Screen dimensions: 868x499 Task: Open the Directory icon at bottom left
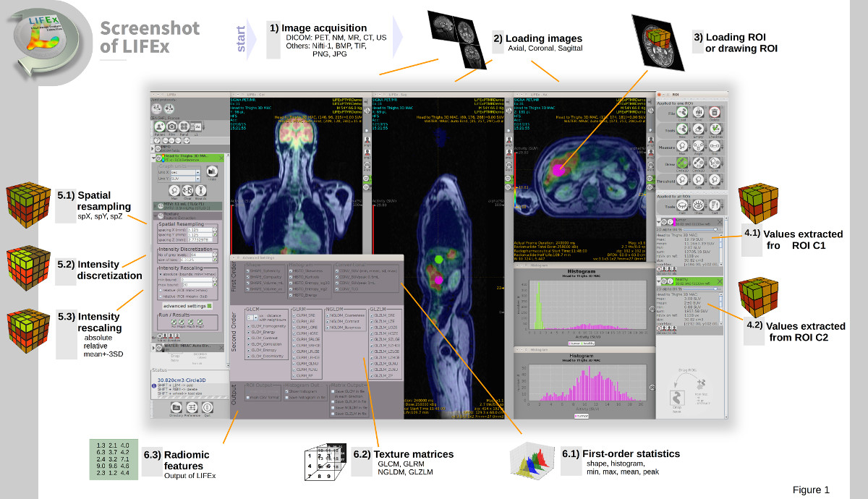pyautogui.click(x=175, y=409)
